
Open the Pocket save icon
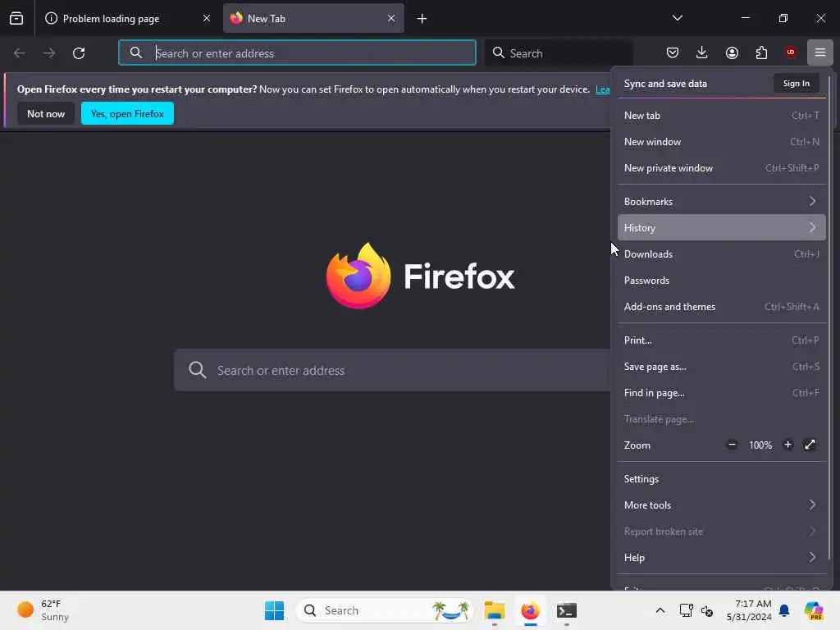[673, 52]
